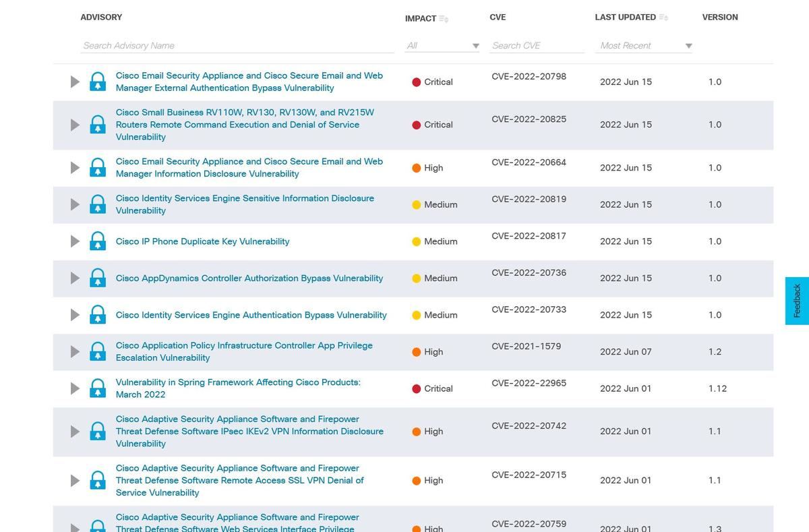Click CVE-2022-20825 cell text
Image resolution: width=809 pixels, height=532 pixels.
[x=529, y=119]
